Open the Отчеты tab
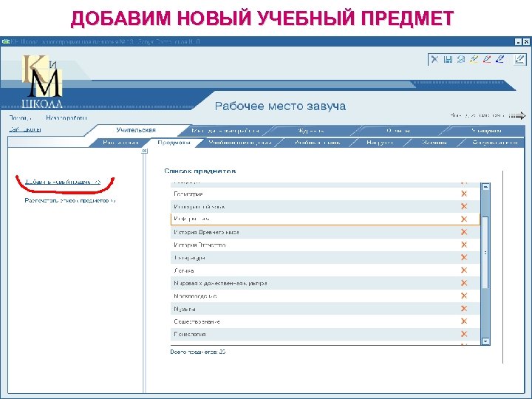 click(398, 131)
